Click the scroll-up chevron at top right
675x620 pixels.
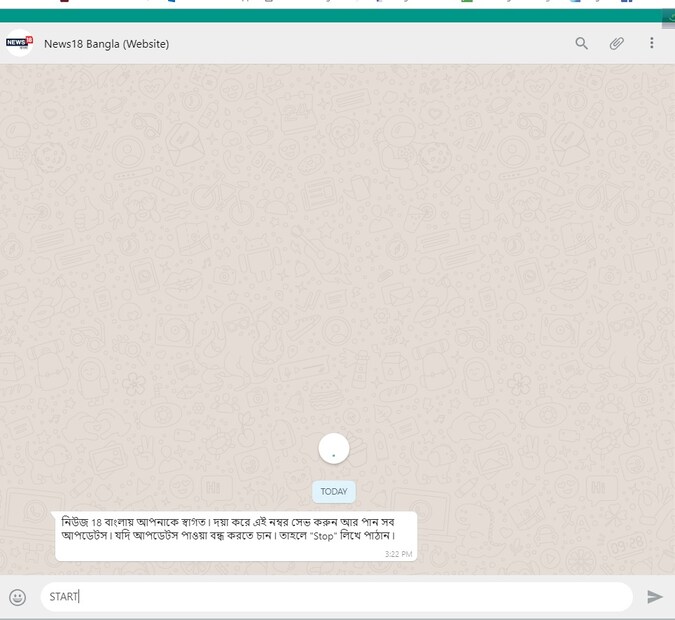click(668, 16)
